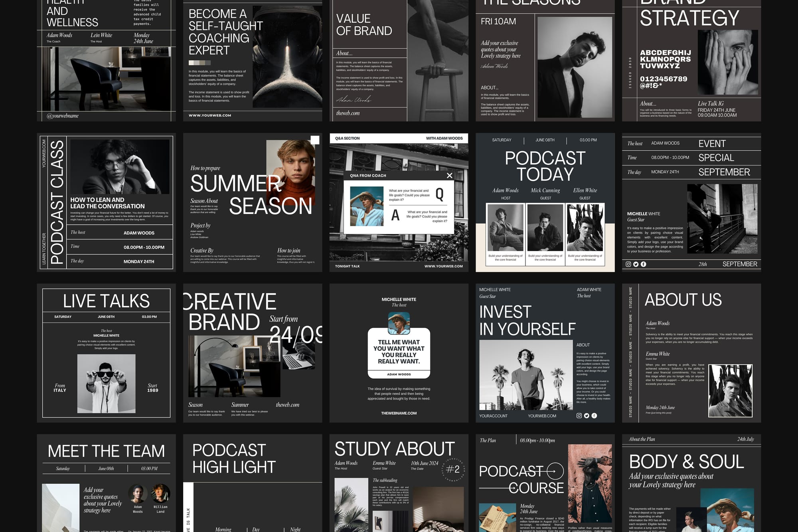
Task: Click circled arrow icon next to Podcast Course
Action: [555, 471]
